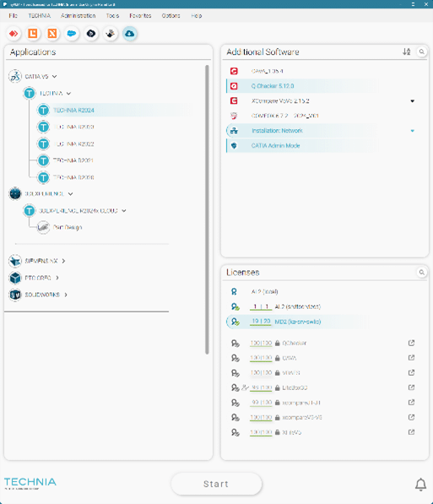Expand the SIEMENS NX node

63,261
